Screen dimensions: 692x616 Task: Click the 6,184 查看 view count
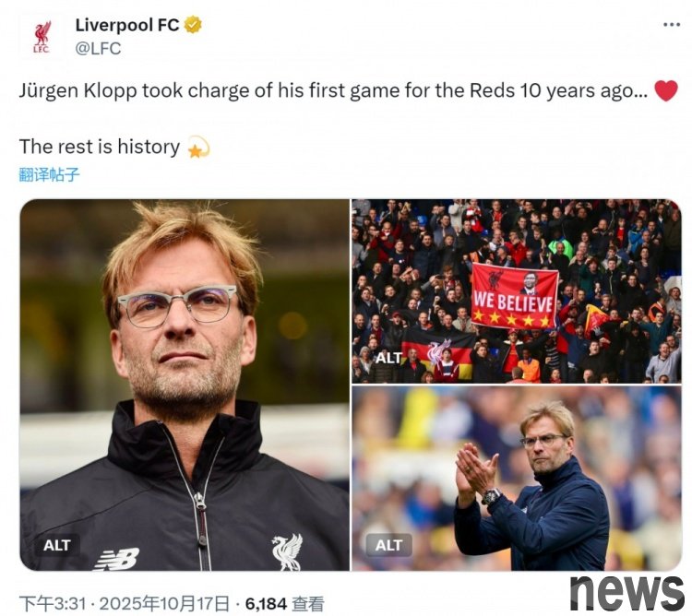285,604
